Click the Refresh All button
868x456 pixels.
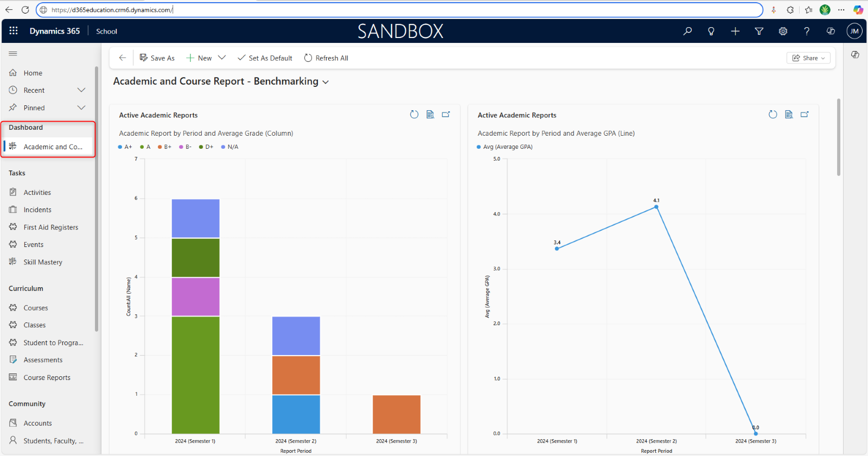[x=326, y=58]
